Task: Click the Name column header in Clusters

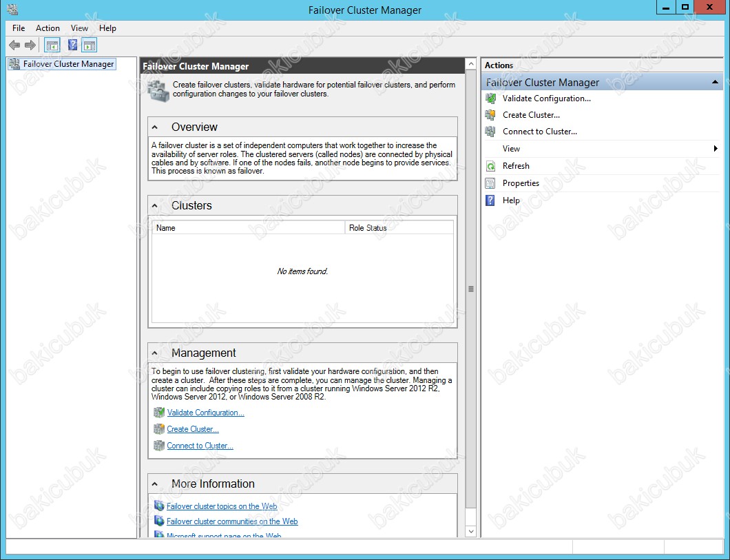Action: (x=248, y=227)
